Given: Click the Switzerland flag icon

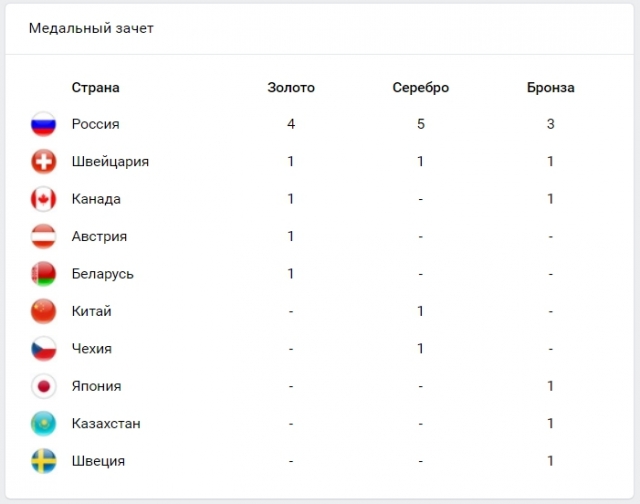Looking at the screenshot, I should (43, 162).
